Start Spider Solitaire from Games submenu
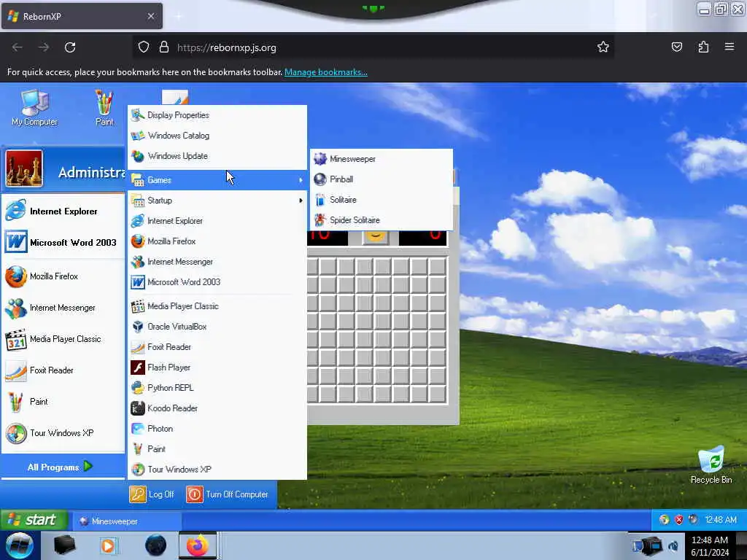747x560 pixels. pyautogui.click(x=381, y=220)
